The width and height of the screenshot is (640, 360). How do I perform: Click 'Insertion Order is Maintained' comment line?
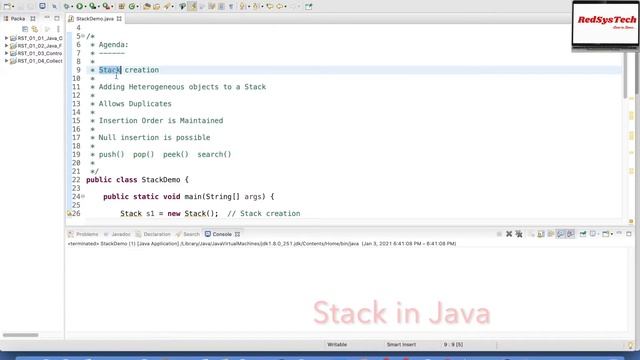[x=161, y=121]
